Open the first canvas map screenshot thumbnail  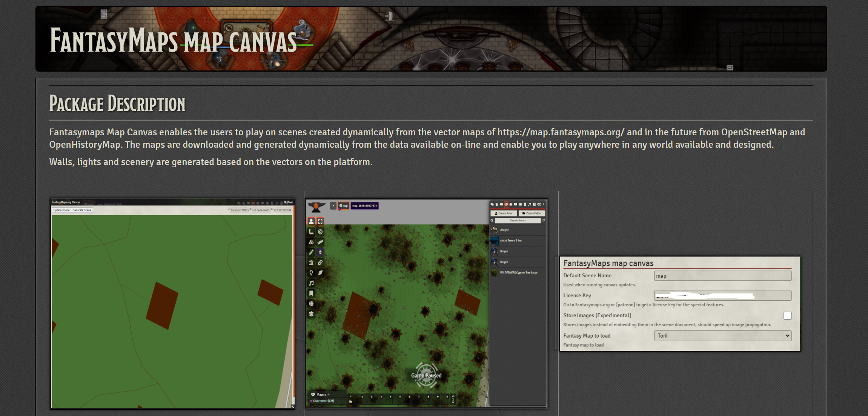172,304
